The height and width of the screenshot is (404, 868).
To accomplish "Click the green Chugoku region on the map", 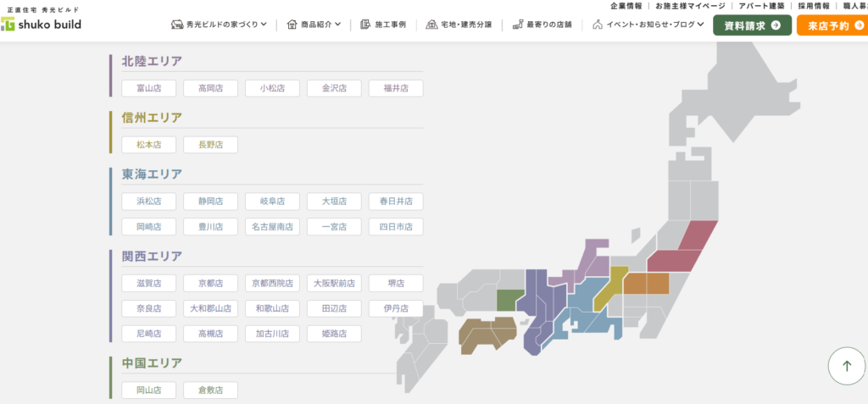I will coord(507,299).
